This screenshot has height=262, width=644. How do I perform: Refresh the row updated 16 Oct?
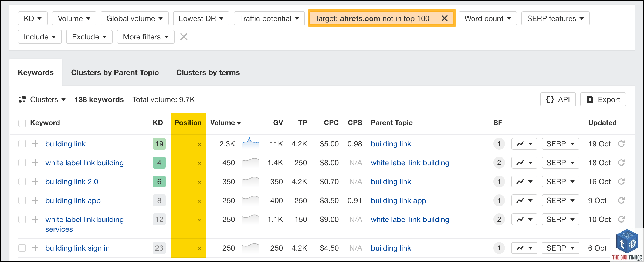[621, 182]
